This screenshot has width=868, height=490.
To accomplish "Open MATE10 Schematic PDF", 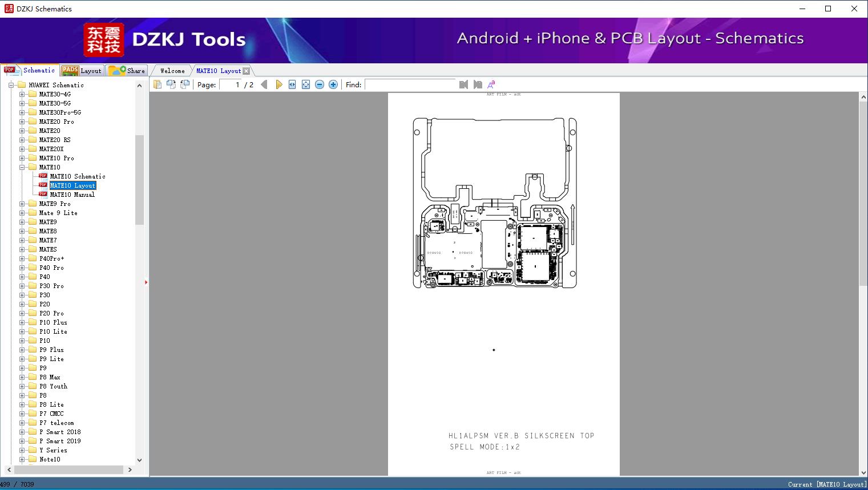I will (77, 176).
